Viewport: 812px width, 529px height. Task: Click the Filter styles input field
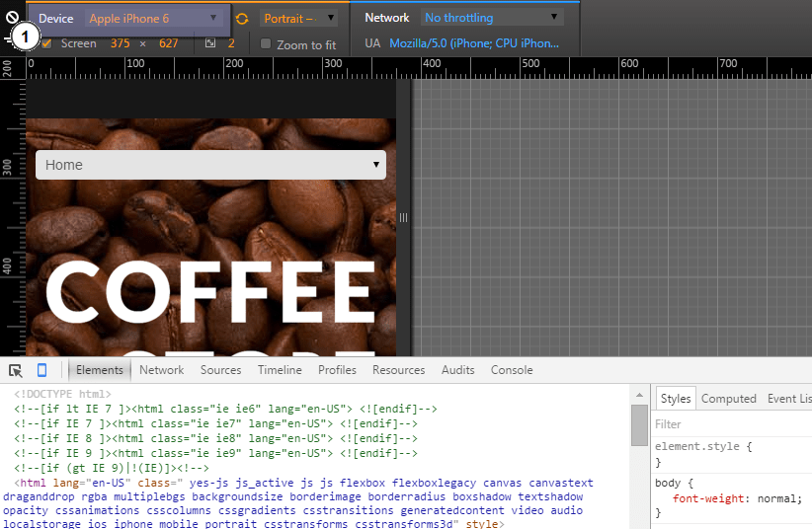tap(731, 423)
